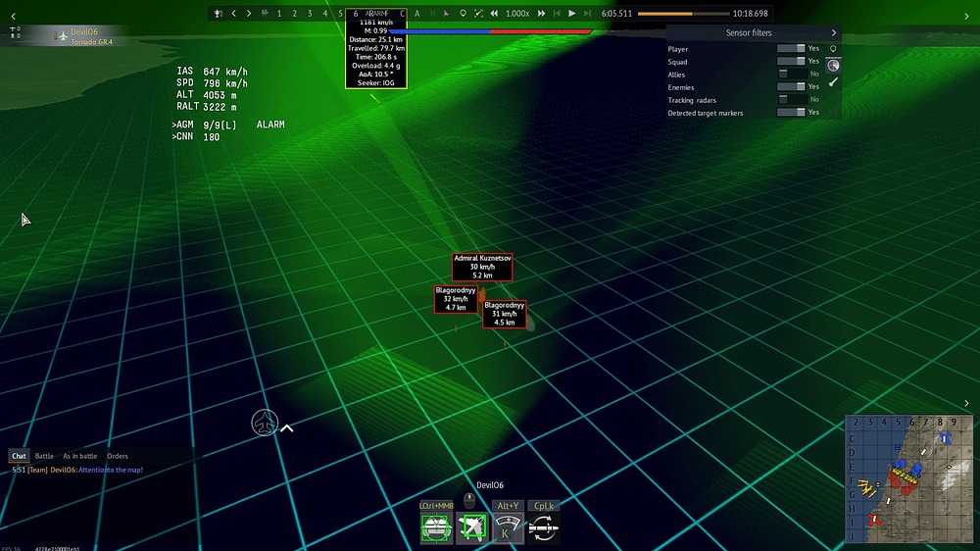Click the LCtrl+MMB shortcut label
980x551 pixels.
[436, 505]
